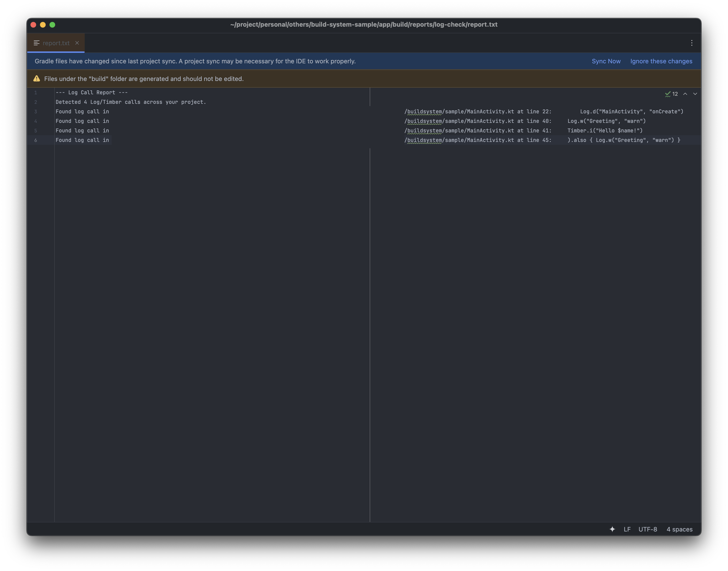Open the inspections widget showing 12
Image resolution: width=728 pixels, height=571 pixels.
[671, 94]
